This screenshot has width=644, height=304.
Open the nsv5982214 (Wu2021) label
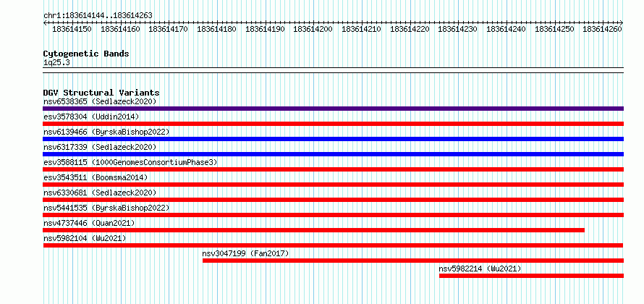pyautogui.click(x=480, y=269)
